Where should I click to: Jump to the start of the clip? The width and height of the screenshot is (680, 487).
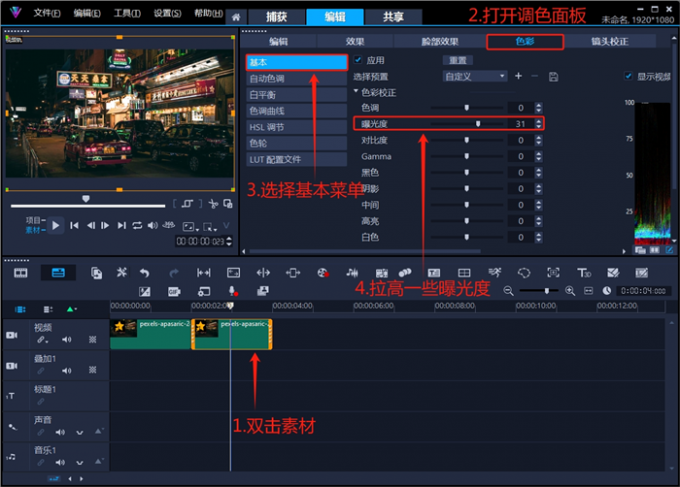[x=74, y=226]
